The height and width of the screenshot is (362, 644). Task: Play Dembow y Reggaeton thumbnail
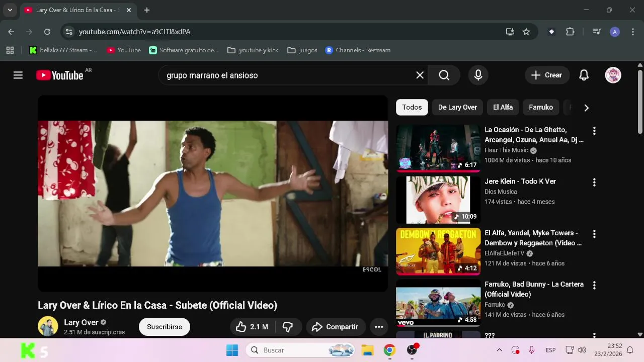click(x=438, y=251)
